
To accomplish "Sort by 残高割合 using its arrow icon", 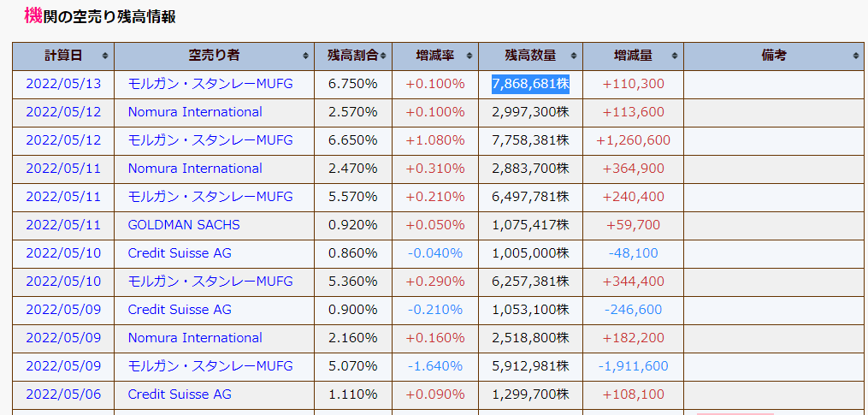I will click(385, 56).
